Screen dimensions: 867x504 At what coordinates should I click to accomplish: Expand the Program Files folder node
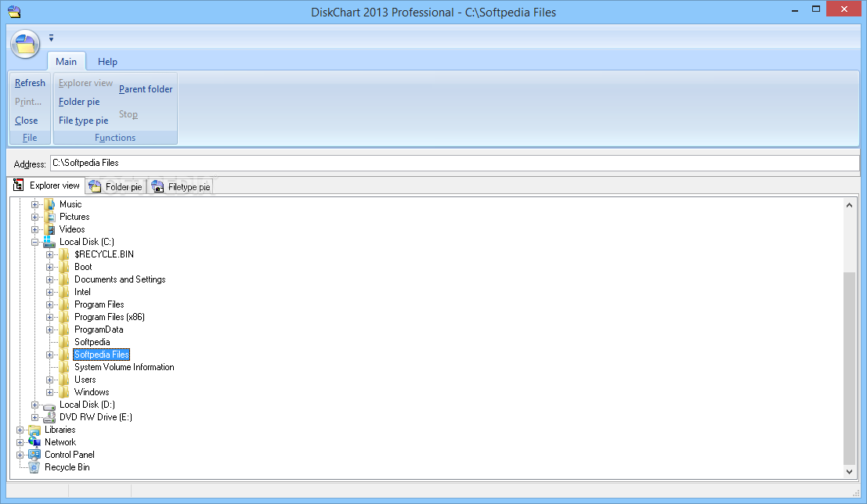pos(50,304)
